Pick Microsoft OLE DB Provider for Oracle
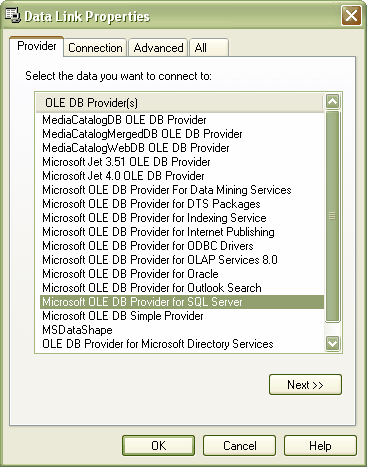The image size is (367, 467). tap(182, 274)
